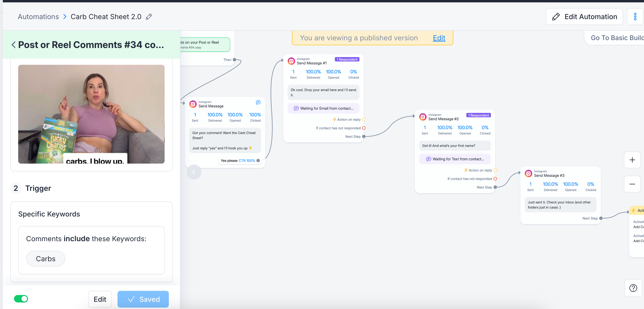Image resolution: width=644 pixels, height=309 pixels.
Task: Click the Instagram icon on Send Message #1
Action: (x=291, y=61)
